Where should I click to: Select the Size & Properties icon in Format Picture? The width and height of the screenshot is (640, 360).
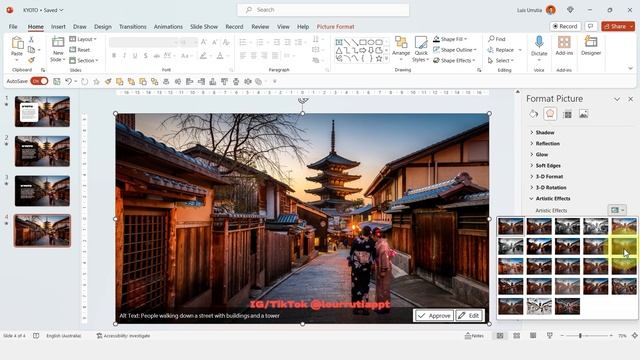pos(567,114)
